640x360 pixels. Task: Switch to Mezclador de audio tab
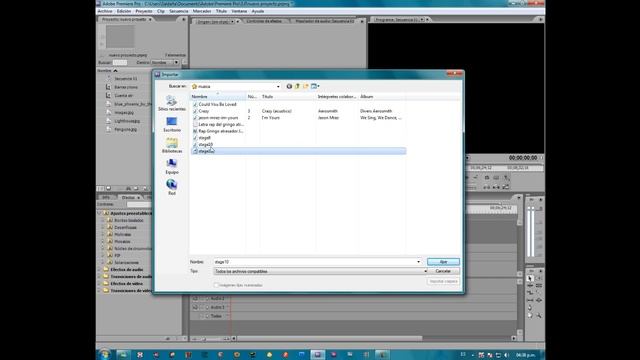tap(325, 21)
